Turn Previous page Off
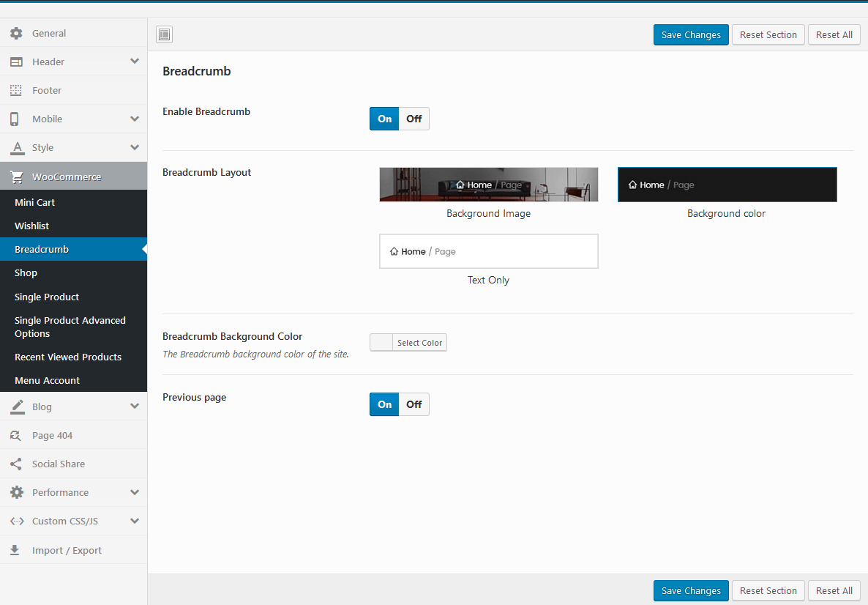The image size is (868, 605). (x=414, y=404)
